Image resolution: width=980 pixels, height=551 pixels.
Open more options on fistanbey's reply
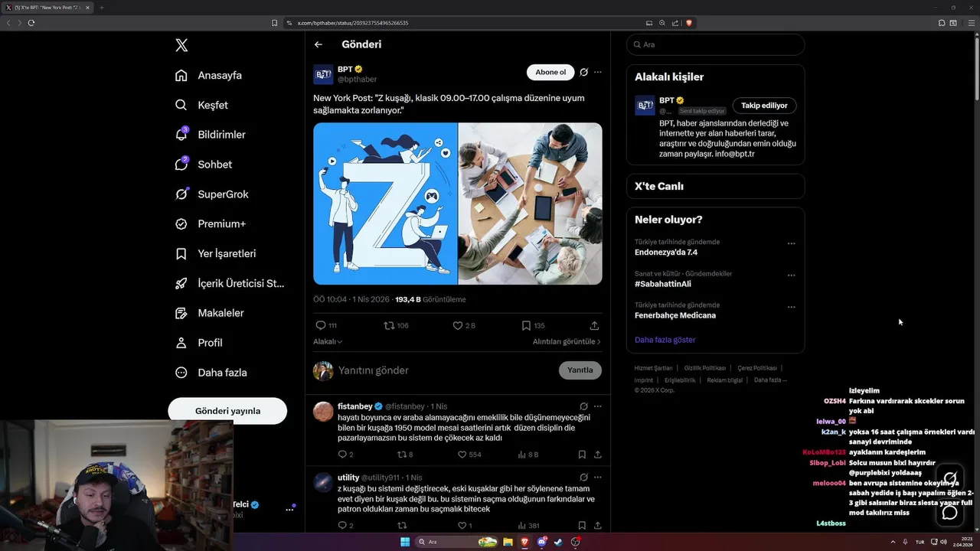click(x=598, y=406)
